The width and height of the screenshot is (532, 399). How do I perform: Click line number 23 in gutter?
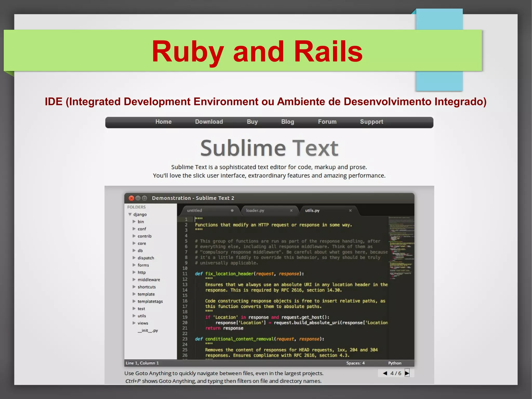[185, 339]
